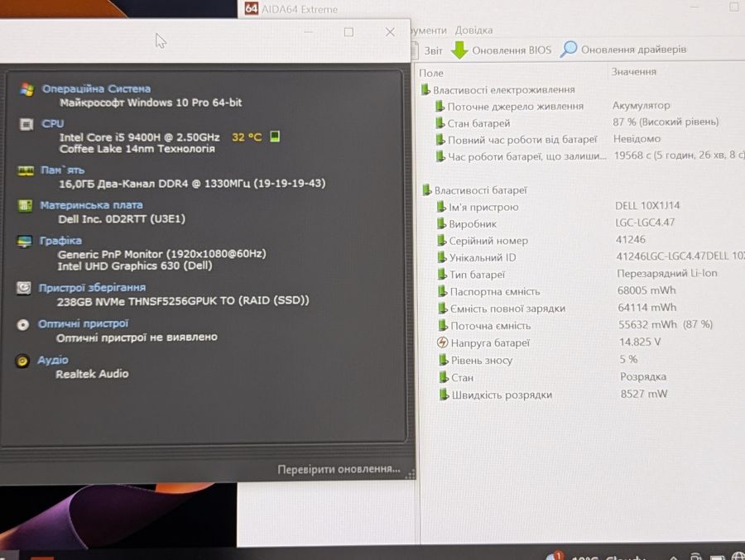This screenshot has height=560, width=745.
Task: Click the Dell Inc. 0D2RTT motherboard text
Action: tap(121, 219)
